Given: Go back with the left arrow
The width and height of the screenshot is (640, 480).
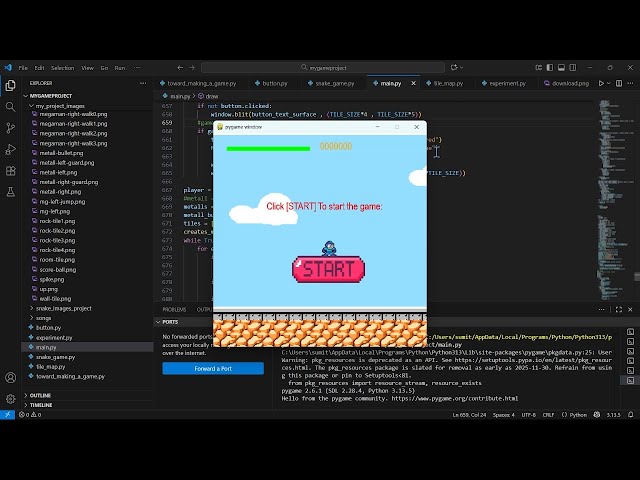Looking at the screenshot, I should (180, 68).
